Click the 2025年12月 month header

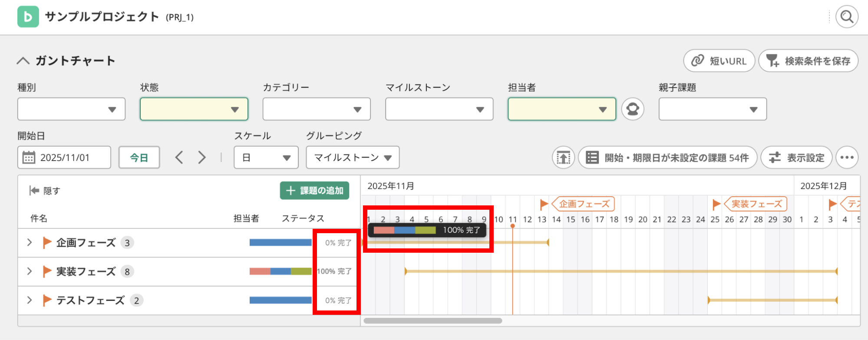[824, 186]
